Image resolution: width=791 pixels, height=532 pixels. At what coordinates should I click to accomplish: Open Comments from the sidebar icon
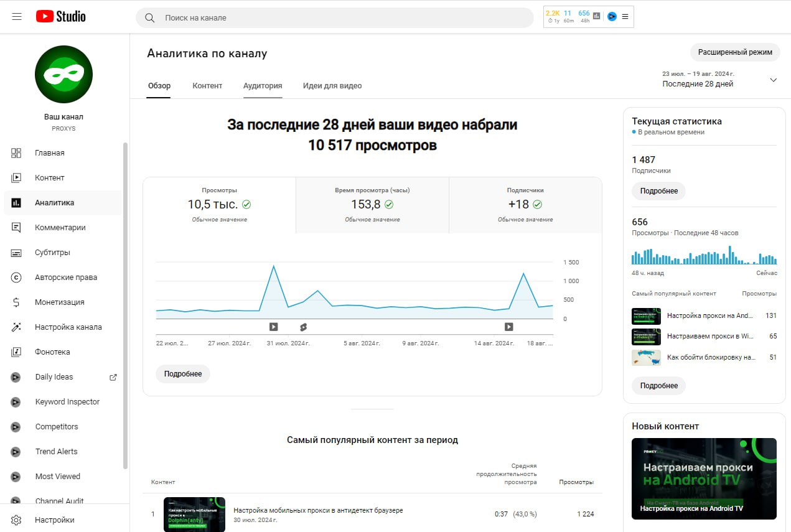click(x=16, y=228)
